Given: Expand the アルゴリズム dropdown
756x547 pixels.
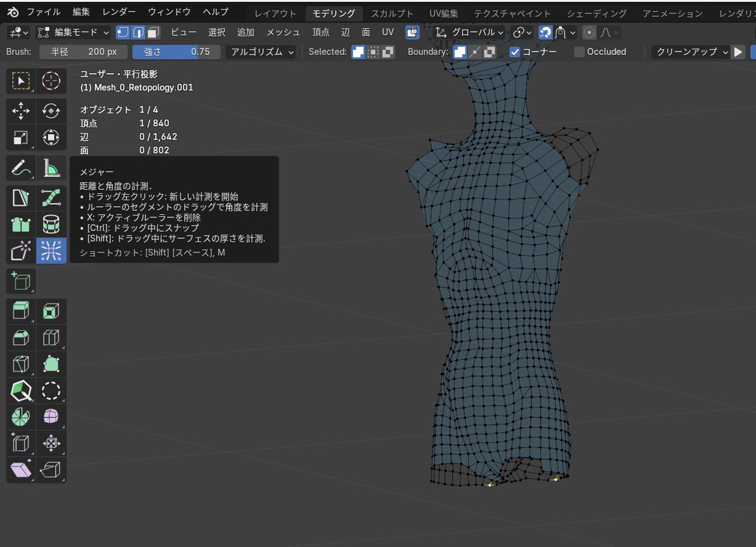Looking at the screenshot, I should tap(261, 52).
